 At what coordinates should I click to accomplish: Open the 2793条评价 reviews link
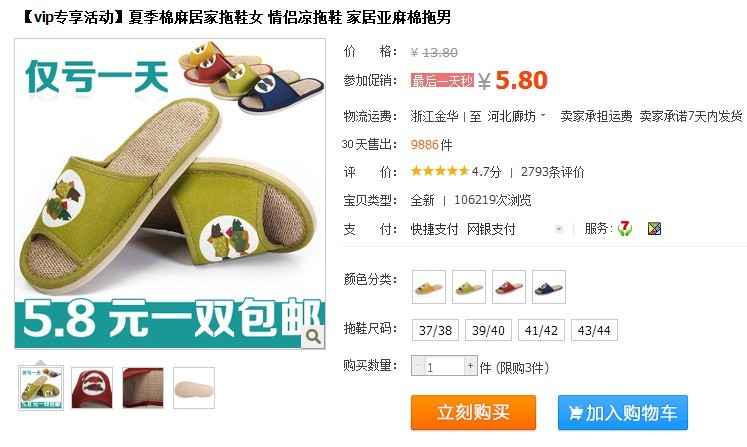[x=552, y=172]
